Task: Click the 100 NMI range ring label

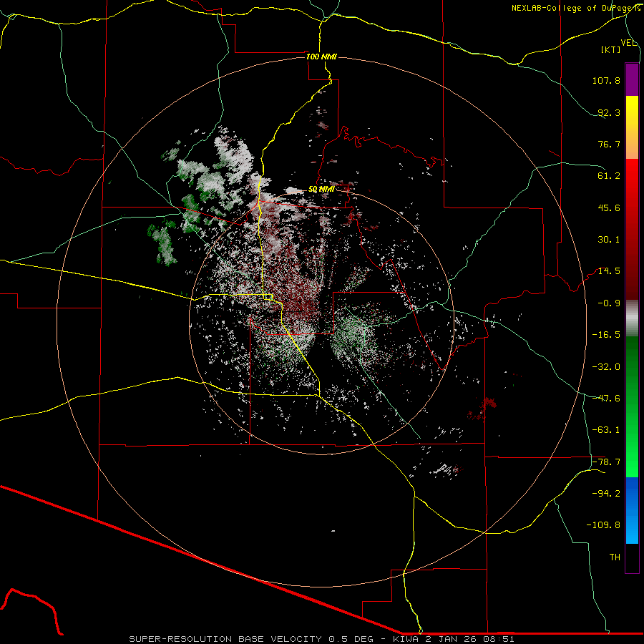Action: click(321, 57)
